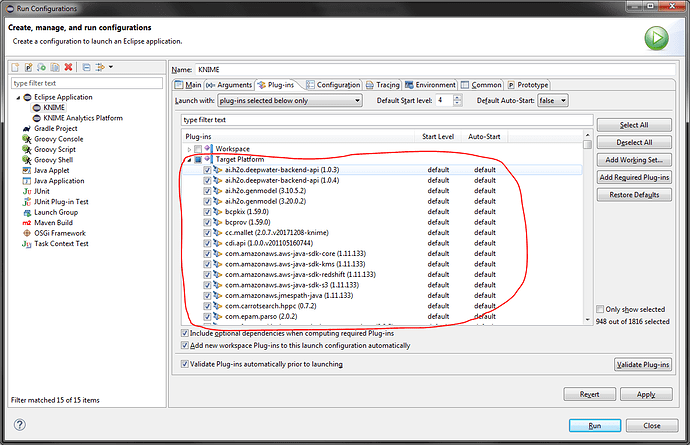Open the Launch with dropdown

point(290,101)
